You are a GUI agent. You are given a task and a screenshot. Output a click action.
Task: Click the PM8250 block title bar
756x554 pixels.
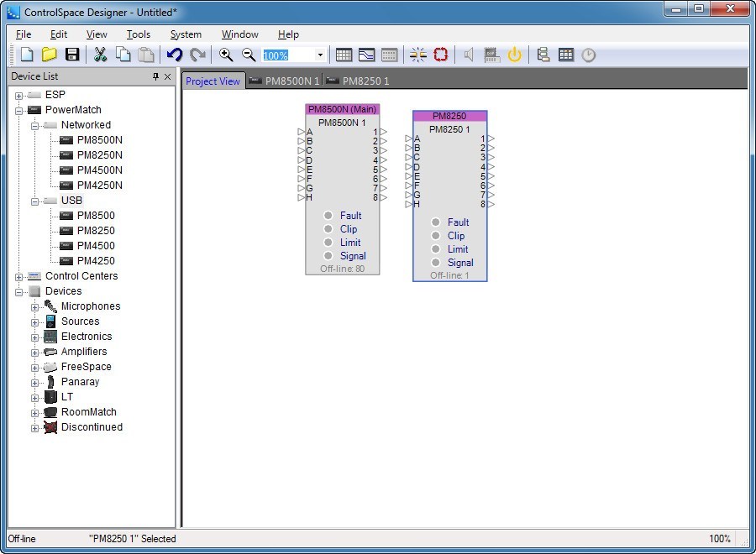tap(449, 116)
